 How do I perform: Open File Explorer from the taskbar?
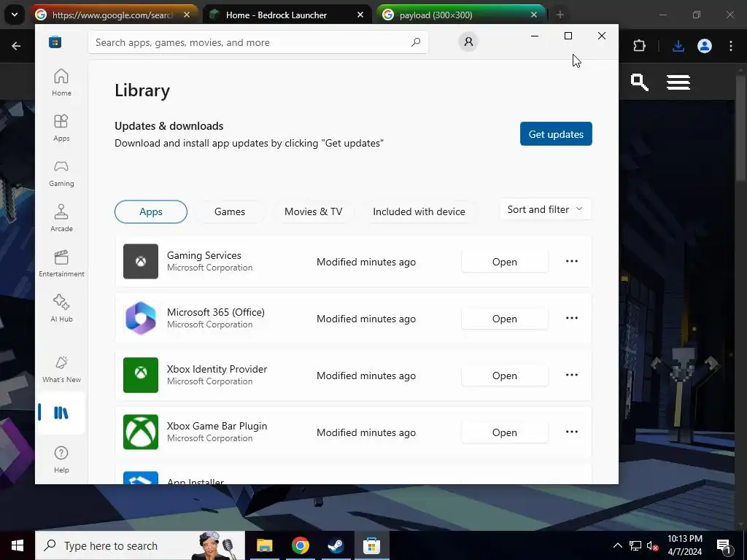[264, 545]
